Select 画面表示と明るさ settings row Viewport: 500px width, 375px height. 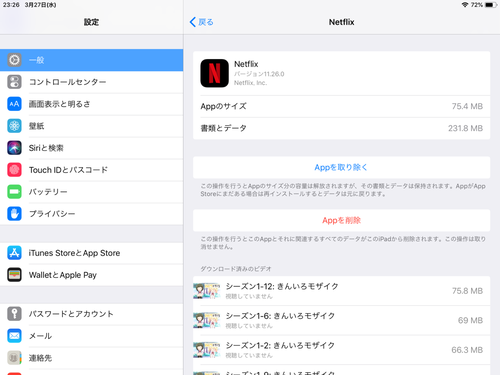point(91,104)
